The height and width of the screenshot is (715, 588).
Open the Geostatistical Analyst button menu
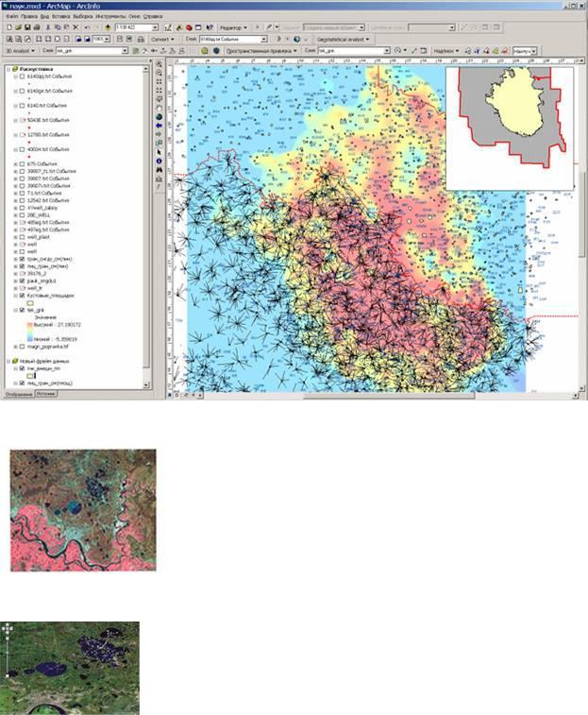[x=343, y=40]
